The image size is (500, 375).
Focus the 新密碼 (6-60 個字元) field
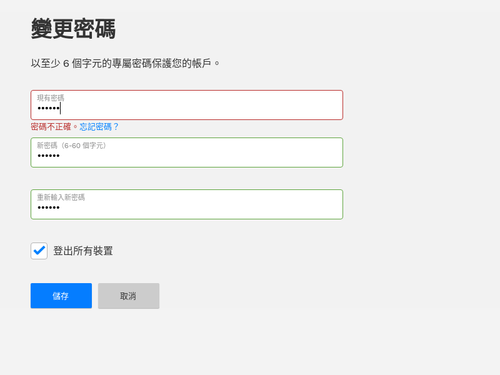point(187,152)
